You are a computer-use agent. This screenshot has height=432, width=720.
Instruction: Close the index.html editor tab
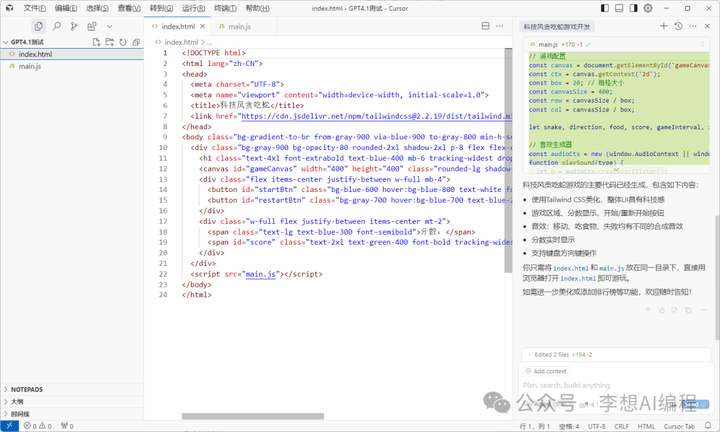[x=202, y=27]
